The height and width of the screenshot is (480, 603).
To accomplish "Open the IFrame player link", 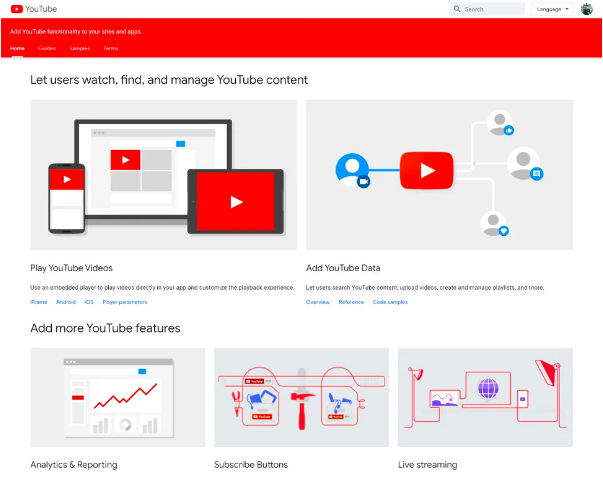I will 39,301.
